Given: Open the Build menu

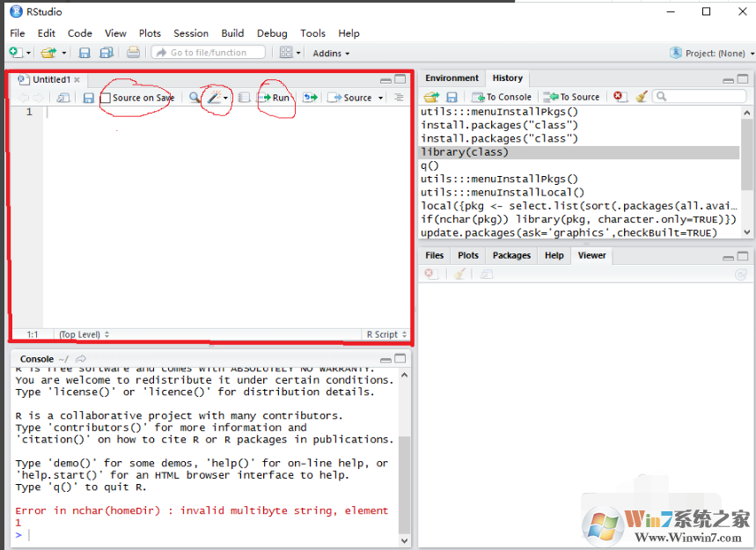Looking at the screenshot, I should [x=232, y=33].
